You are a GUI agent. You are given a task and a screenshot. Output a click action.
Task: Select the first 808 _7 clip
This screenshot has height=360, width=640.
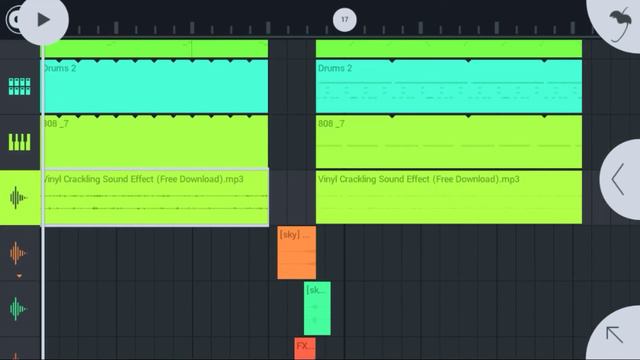tap(155, 142)
